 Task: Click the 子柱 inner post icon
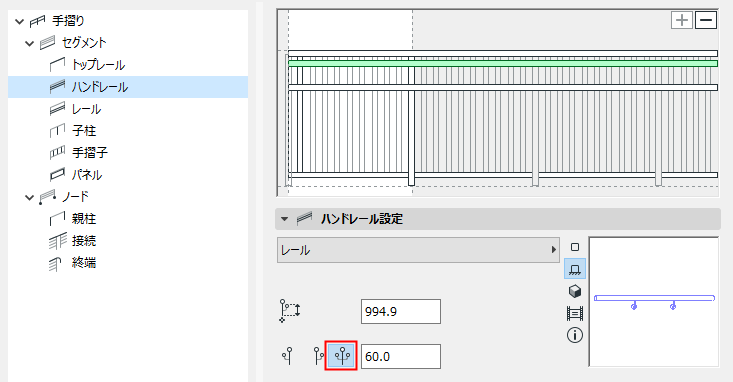coord(57,131)
